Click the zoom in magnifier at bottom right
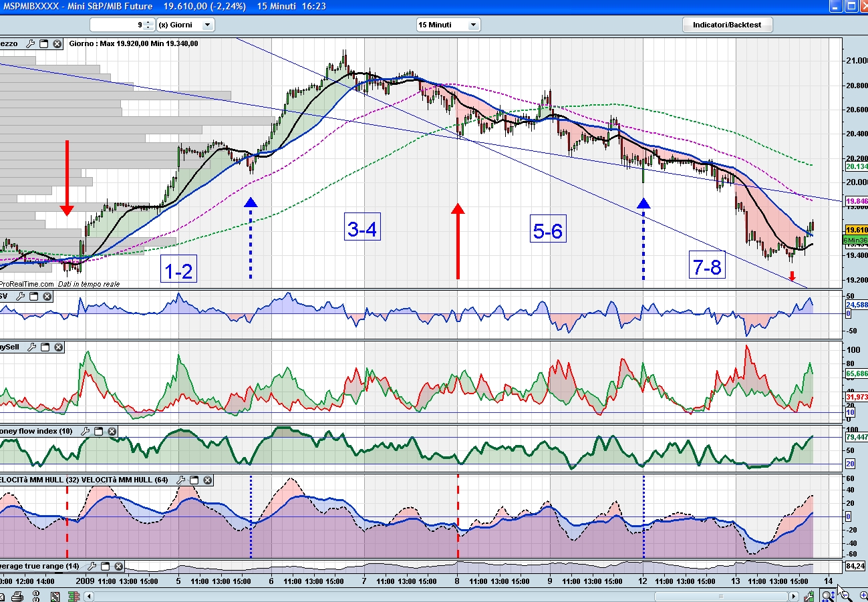Screen dimensions: 868x602 click(x=863, y=595)
